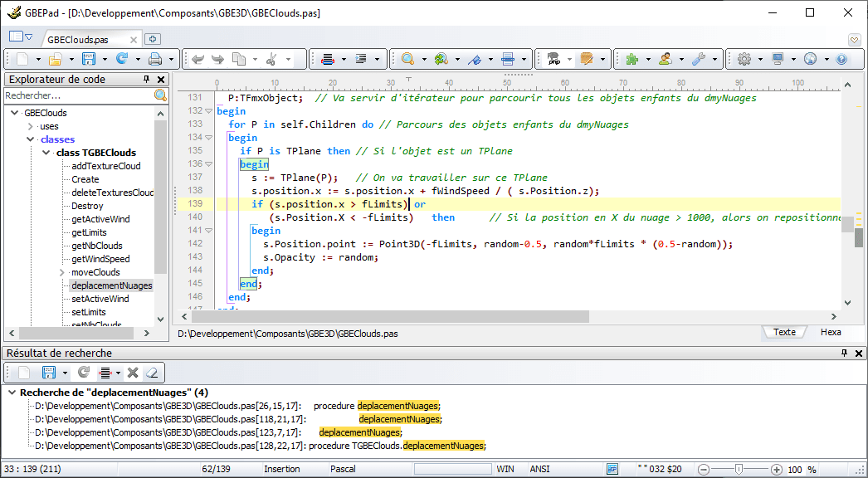Collapse the class TGBEClouds node

point(46,153)
